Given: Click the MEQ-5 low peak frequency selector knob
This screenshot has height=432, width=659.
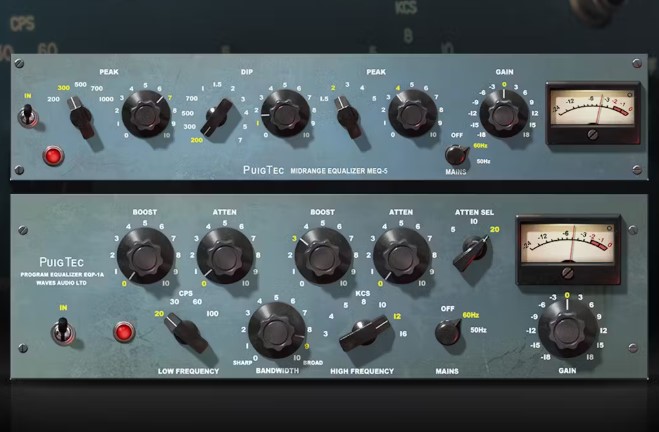Looking at the screenshot, I should click(x=81, y=117).
